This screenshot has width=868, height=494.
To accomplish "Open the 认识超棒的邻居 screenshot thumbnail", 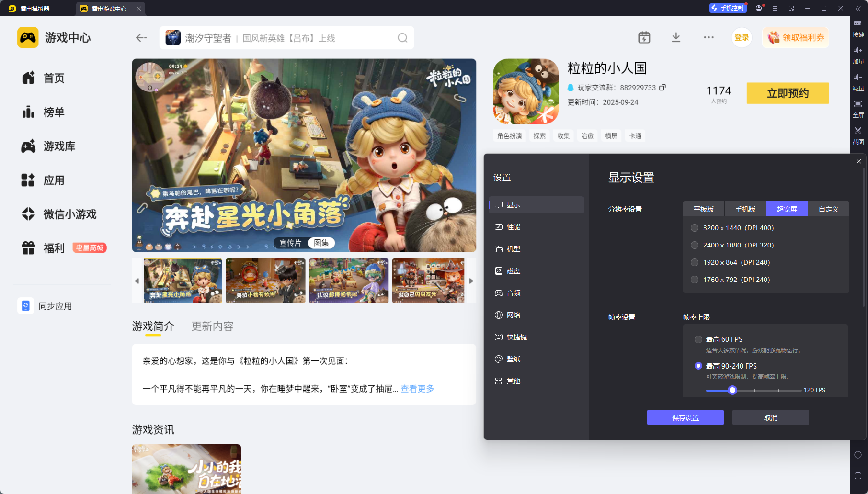I will 349,281.
